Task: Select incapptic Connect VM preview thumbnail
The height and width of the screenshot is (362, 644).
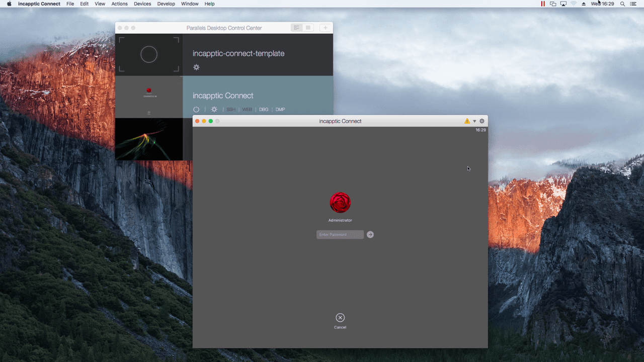Action: point(149,97)
